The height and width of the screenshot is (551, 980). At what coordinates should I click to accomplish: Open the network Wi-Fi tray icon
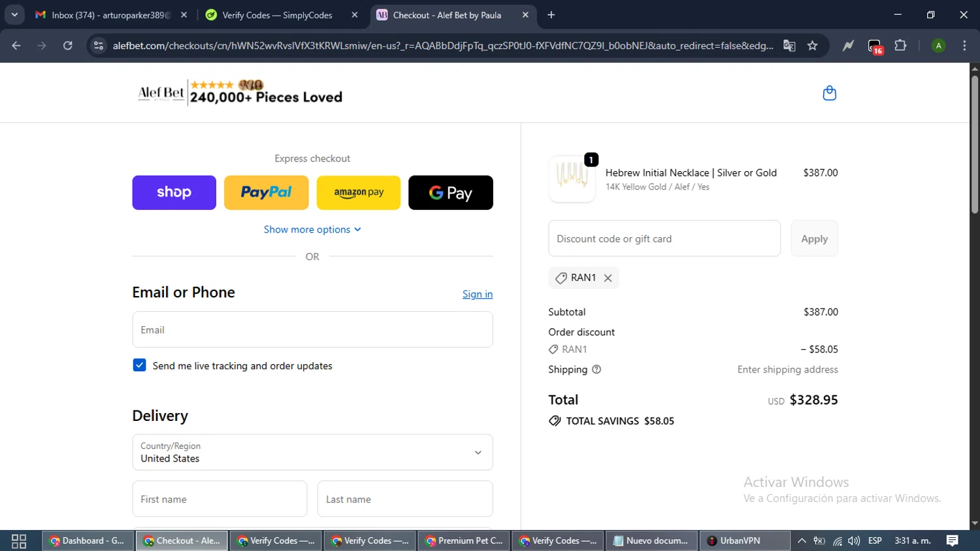[837, 541]
